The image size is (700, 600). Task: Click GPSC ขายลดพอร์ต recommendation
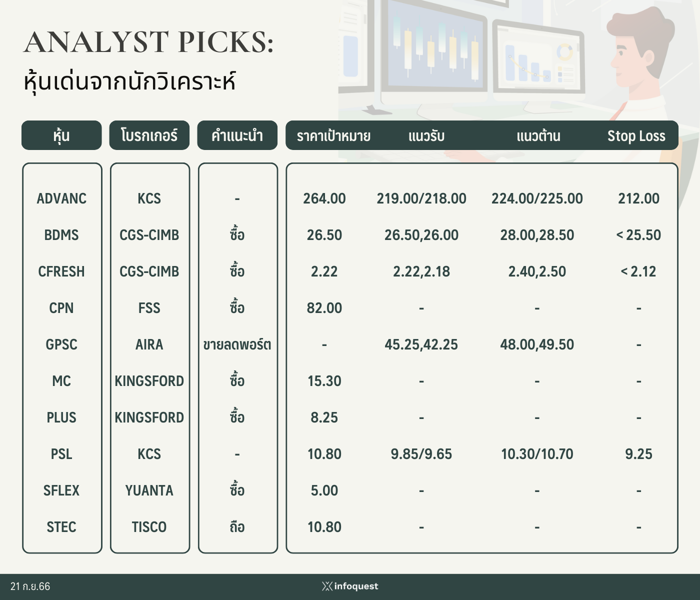click(237, 344)
